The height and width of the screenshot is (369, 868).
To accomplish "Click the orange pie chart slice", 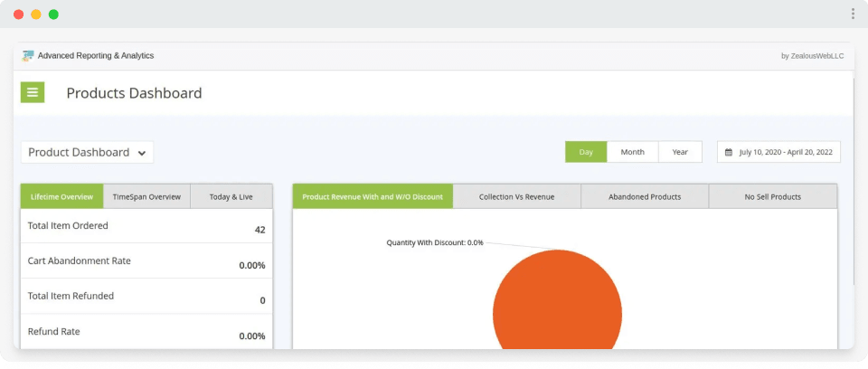I will tap(557, 307).
